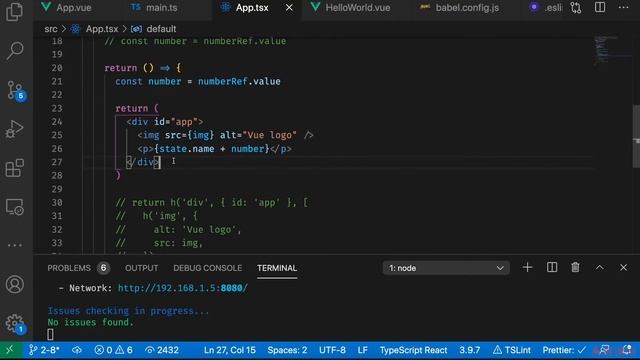This screenshot has height=360, width=640.
Task: Open the Explorer view in activity bar
Action: pyautogui.click(x=15, y=11)
